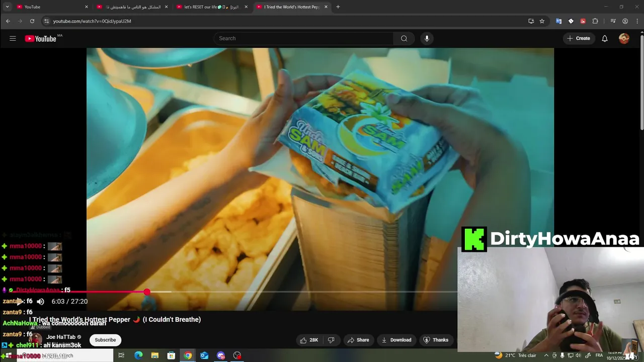
Task: Open the Create menu
Action: point(579,38)
